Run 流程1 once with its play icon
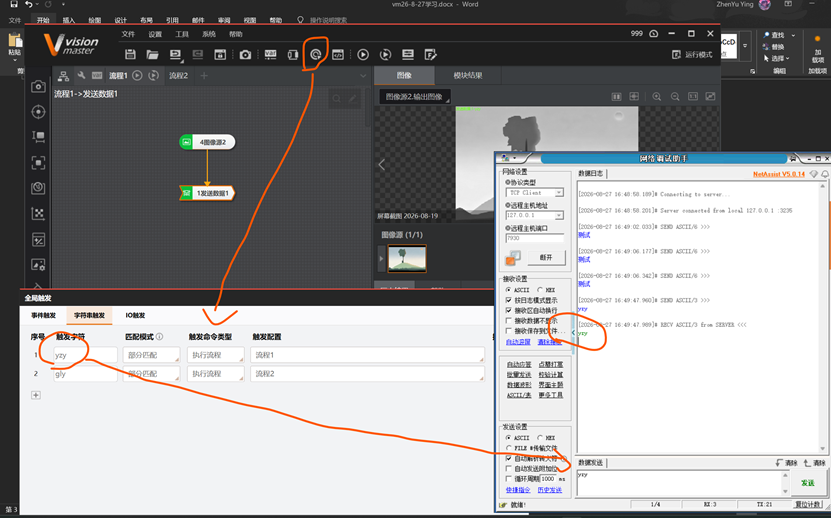The width and height of the screenshot is (831, 518). pyautogui.click(x=137, y=76)
